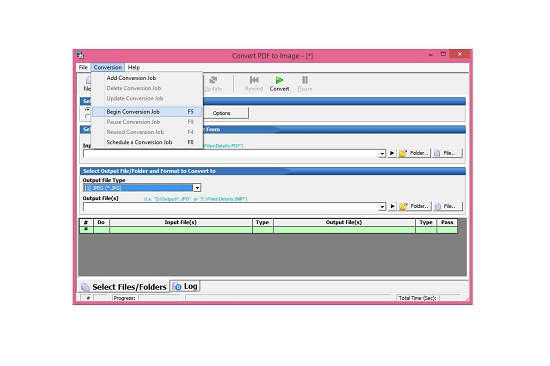550x366 pixels.
Task: Click the play arrow beside the input field
Action: [392, 153]
